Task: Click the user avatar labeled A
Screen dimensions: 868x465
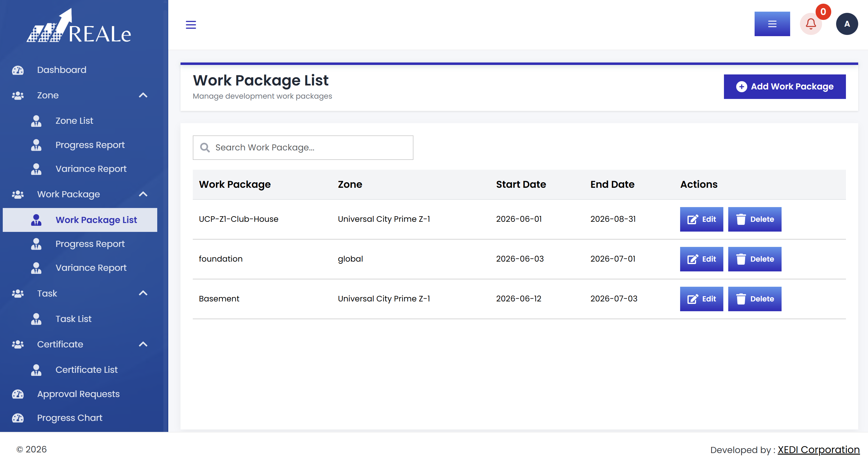Action: tap(847, 24)
